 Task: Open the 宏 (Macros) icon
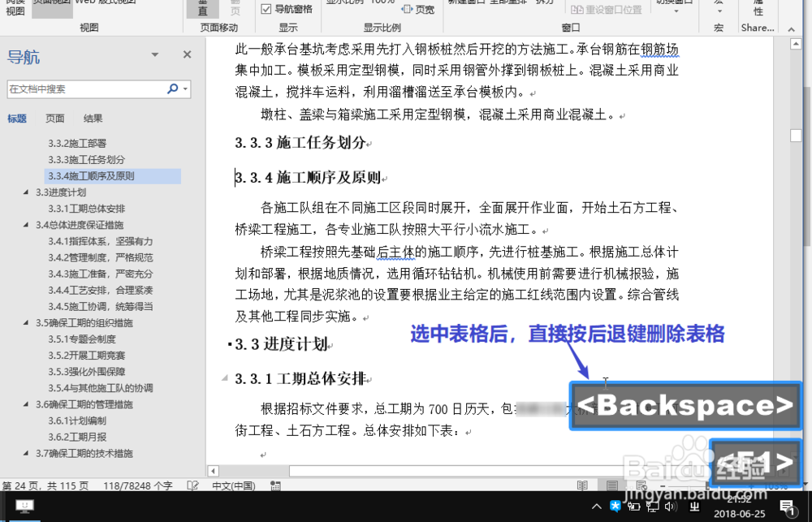click(718, 6)
